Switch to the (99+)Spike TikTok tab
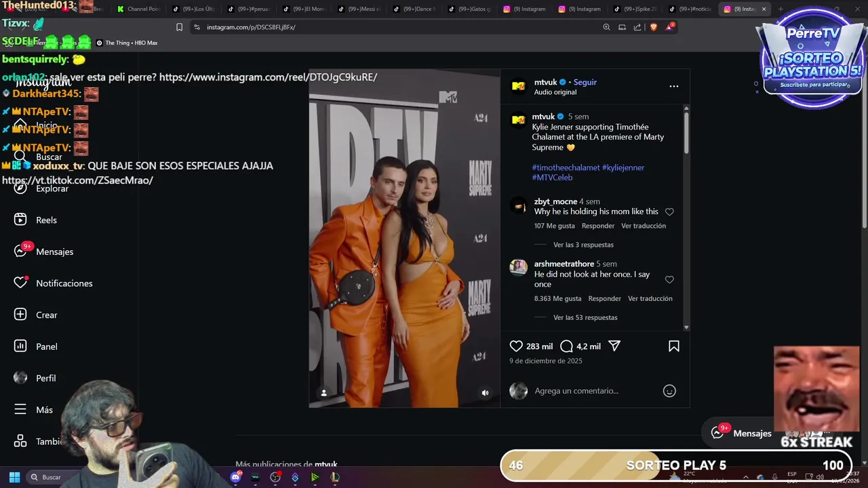Viewport: 868px width, 488px height. coord(635,9)
